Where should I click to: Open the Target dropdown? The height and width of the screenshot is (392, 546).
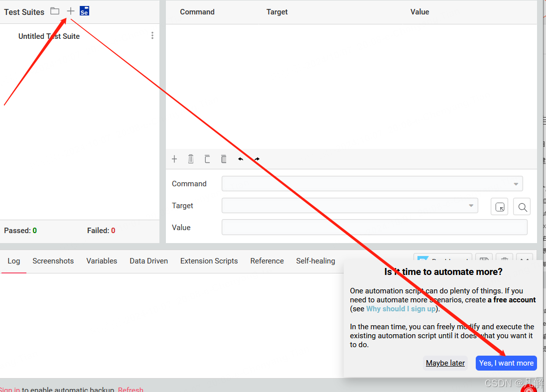[350, 206]
